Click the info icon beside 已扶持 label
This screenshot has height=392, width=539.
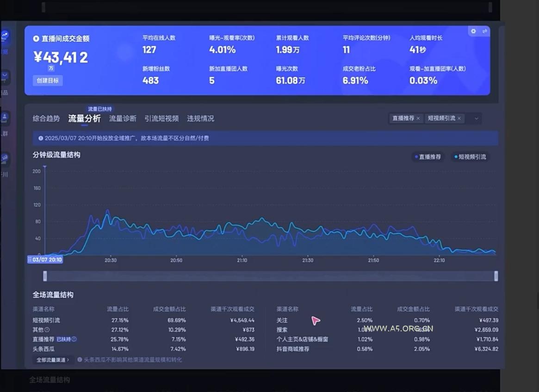[74, 339]
